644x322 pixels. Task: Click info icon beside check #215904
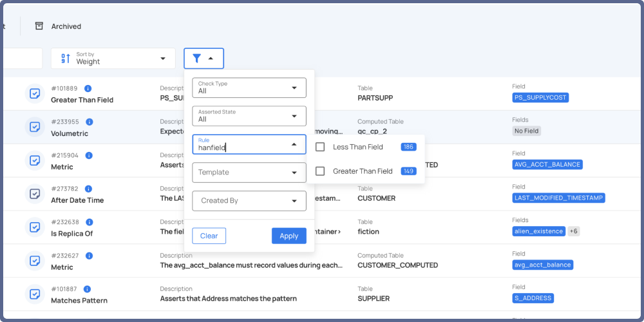click(x=89, y=155)
